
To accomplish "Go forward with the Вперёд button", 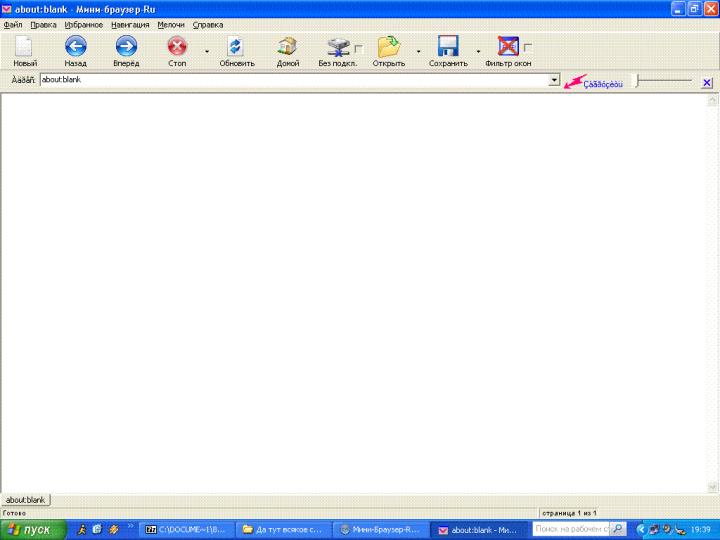I will tap(126, 46).
